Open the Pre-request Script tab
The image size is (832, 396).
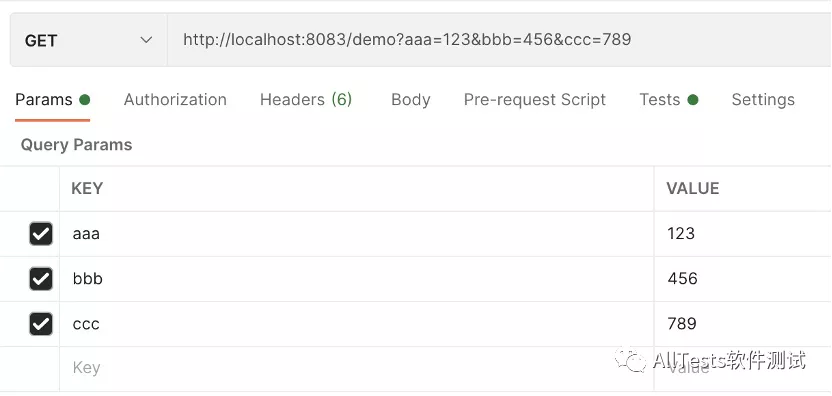[x=535, y=100]
